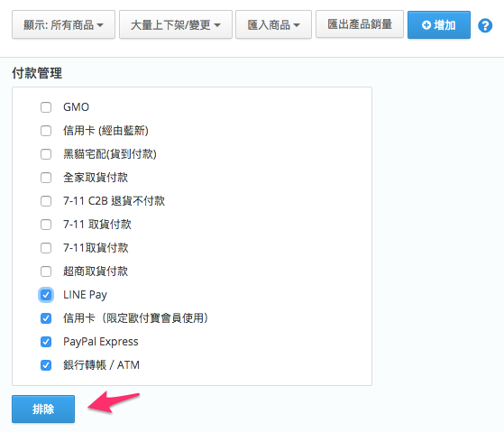Click the GMO label text
Image resolution: width=504 pixels, height=432 pixels.
click(76, 107)
